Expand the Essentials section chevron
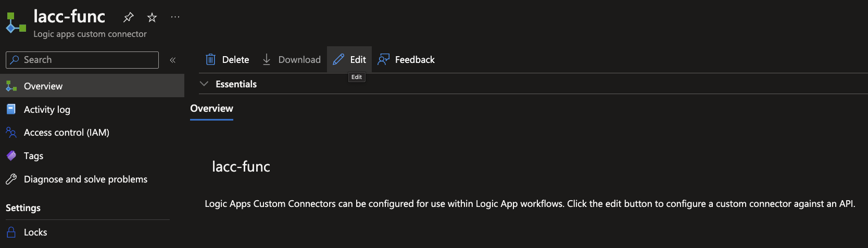This screenshot has width=868, height=248. coord(204,84)
